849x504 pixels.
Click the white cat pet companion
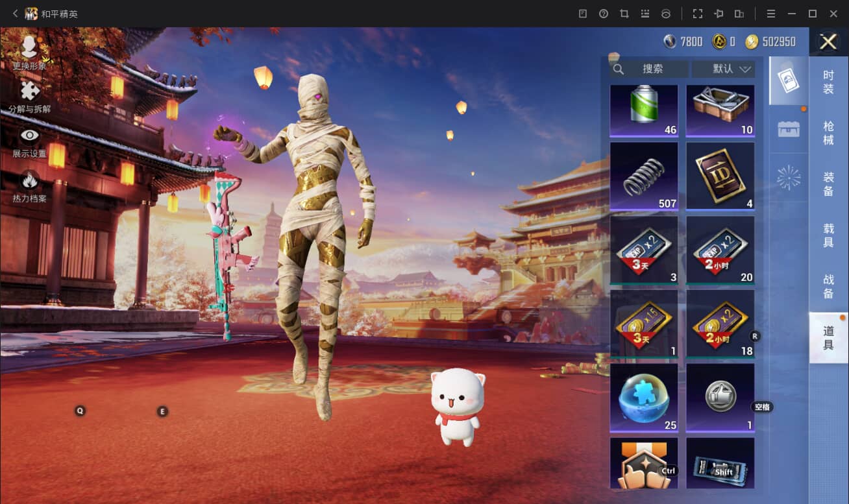pyautogui.click(x=458, y=407)
